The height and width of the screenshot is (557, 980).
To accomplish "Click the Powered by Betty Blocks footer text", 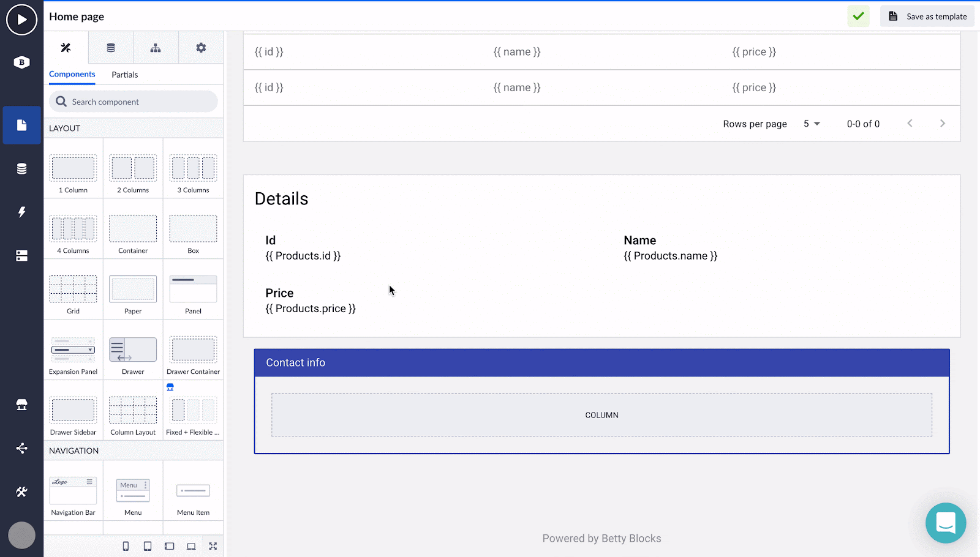I will pos(602,539).
